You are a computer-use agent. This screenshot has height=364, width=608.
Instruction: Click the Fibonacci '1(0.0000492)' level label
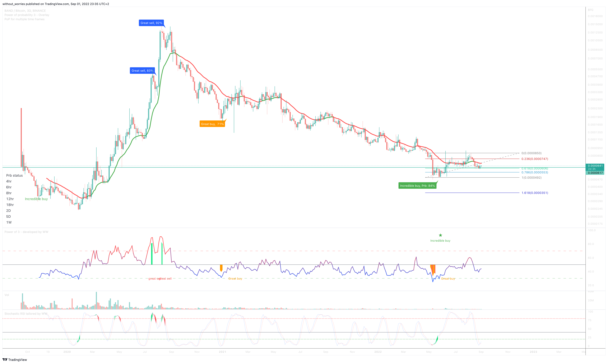[531, 178]
